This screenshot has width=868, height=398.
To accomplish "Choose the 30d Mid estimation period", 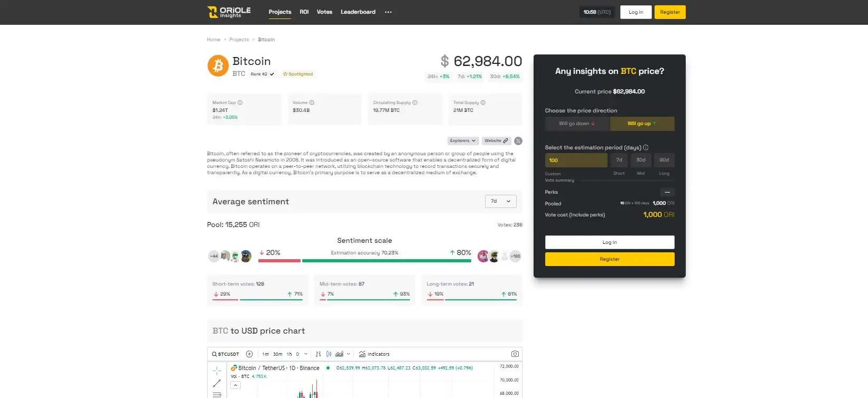I will (641, 160).
